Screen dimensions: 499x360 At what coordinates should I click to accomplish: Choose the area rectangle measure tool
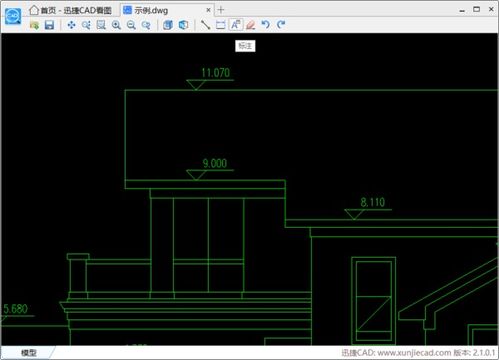[x=221, y=25]
